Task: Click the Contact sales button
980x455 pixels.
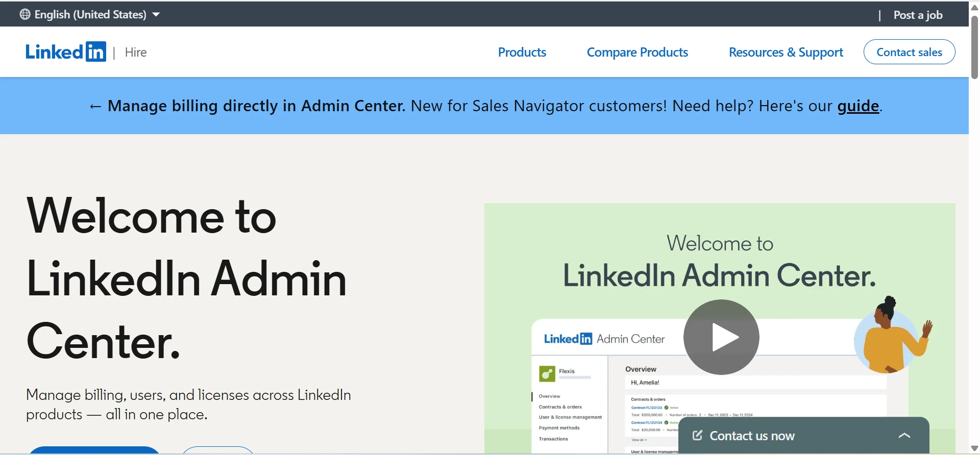Action: pyautogui.click(x=909, y=52)
